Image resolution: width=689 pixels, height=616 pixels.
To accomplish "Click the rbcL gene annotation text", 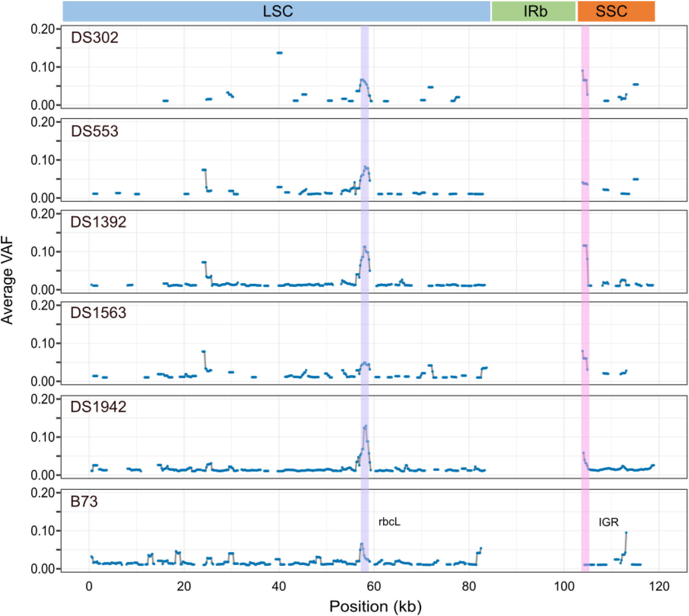I will [x=389, y=522].
